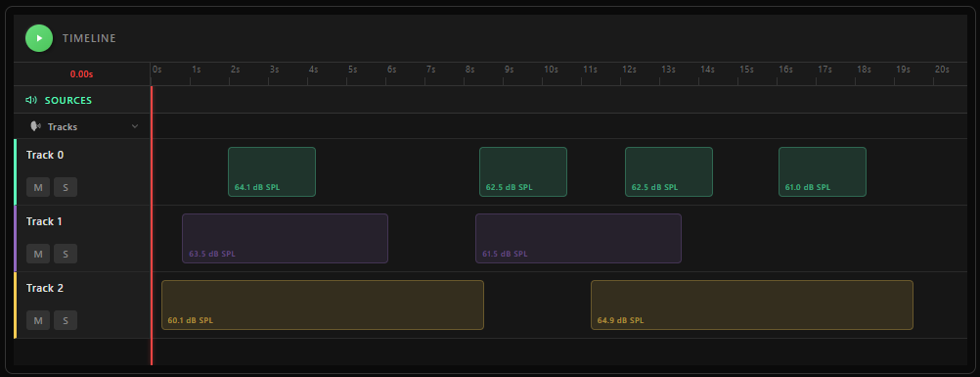Select the Track 0 label
Image resolution: width=980 pixels, height=377 pixels.
click(45, 155)
